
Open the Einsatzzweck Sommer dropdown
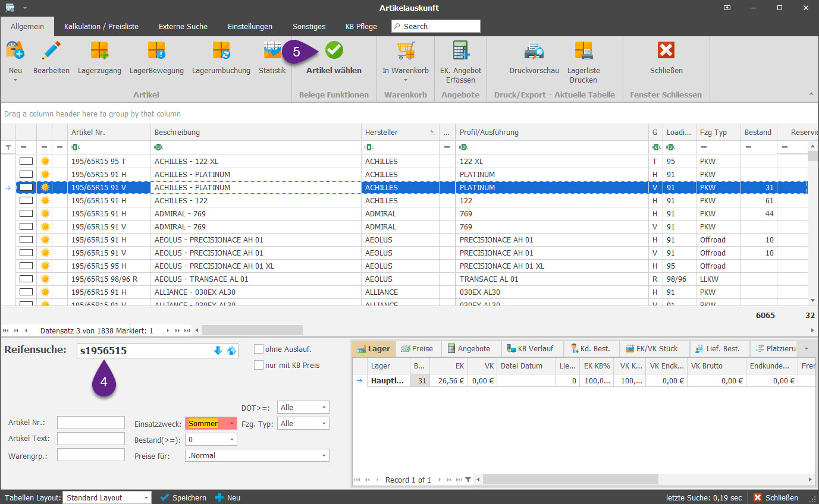click(231, 424)
